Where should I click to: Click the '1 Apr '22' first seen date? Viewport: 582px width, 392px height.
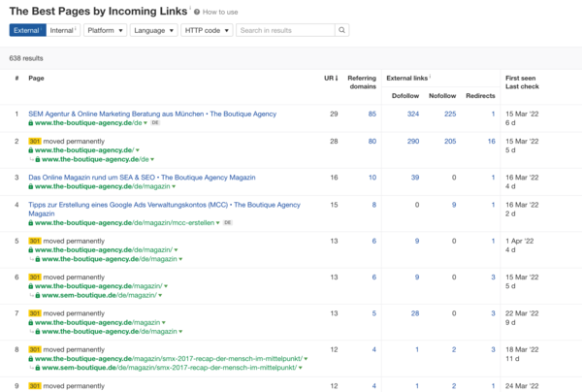coord(519,241)
